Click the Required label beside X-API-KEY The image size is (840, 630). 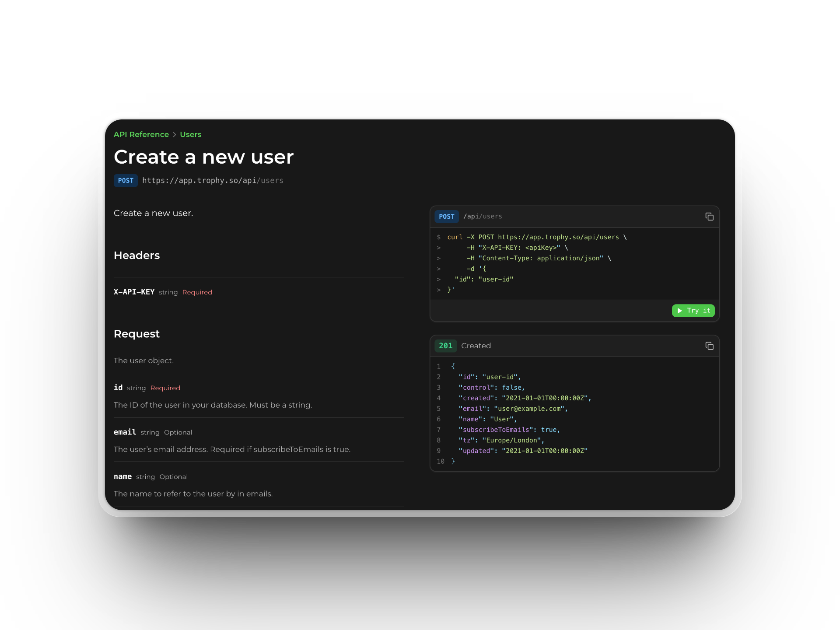tap(197, 292)
